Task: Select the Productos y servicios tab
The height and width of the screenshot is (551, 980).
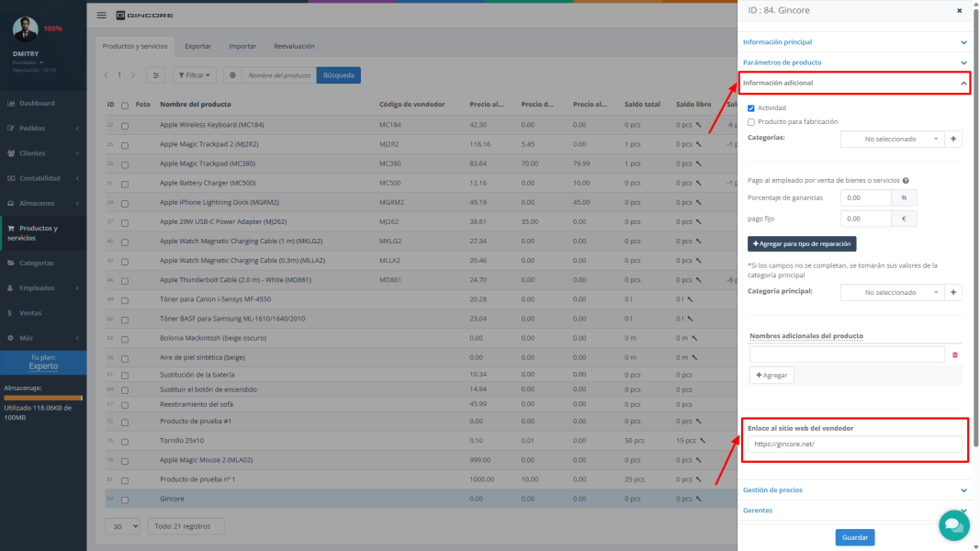Action: [x=135, y=46]
